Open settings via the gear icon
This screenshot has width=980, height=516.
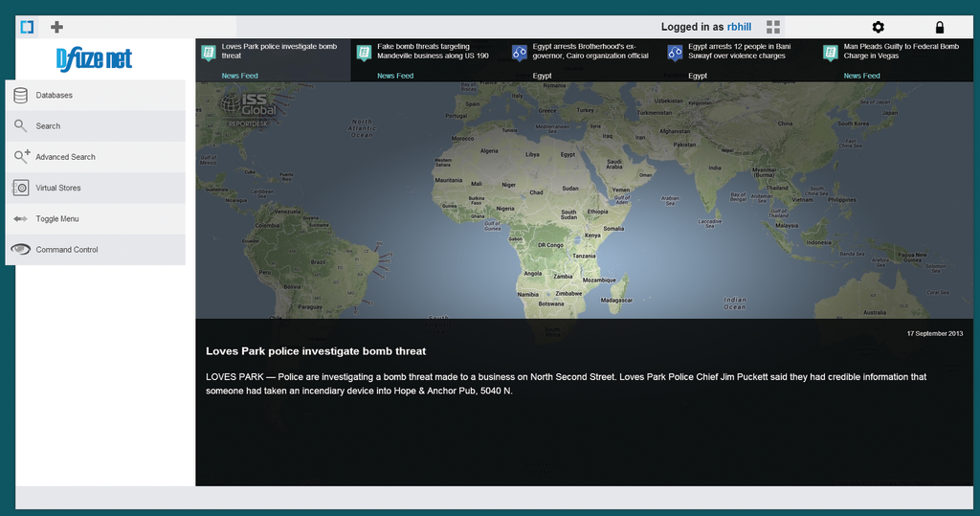878,28
